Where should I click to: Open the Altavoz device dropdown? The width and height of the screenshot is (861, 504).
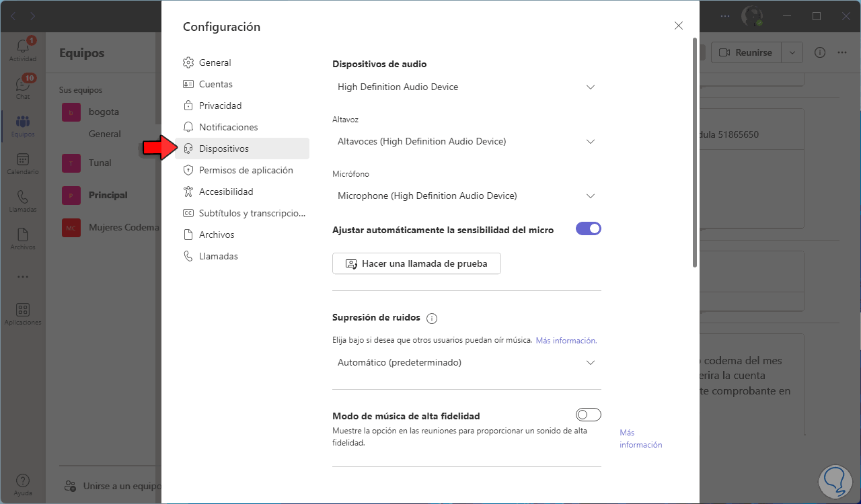pyautogui.click(x=466, y=142)
